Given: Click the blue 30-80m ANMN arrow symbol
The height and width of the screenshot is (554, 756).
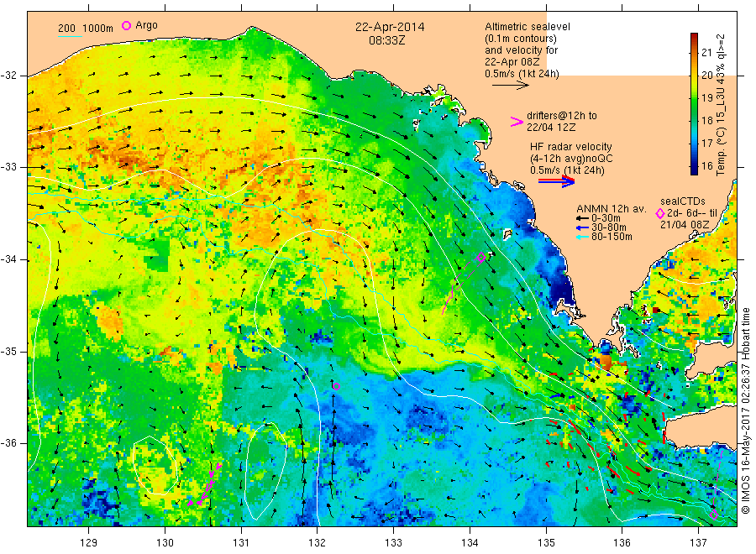Looking at the screenshot, I should point(583,227).
